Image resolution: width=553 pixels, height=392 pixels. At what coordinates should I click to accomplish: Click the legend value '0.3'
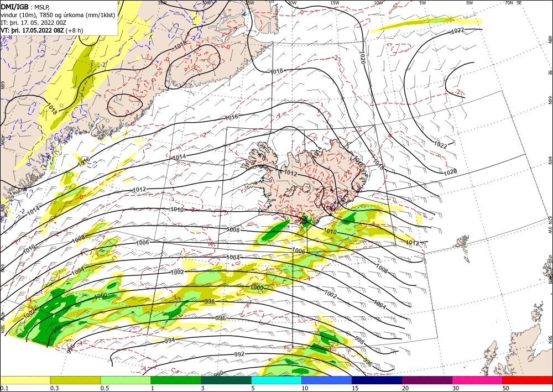pyautogui.click(x=54, y=388)
